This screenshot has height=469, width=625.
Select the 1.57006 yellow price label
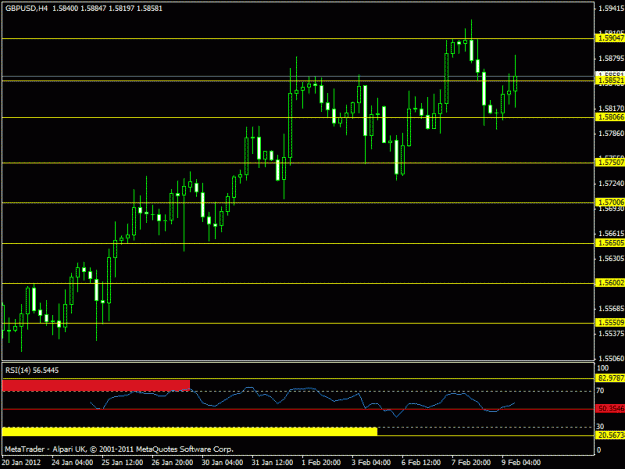click(610, 202)
